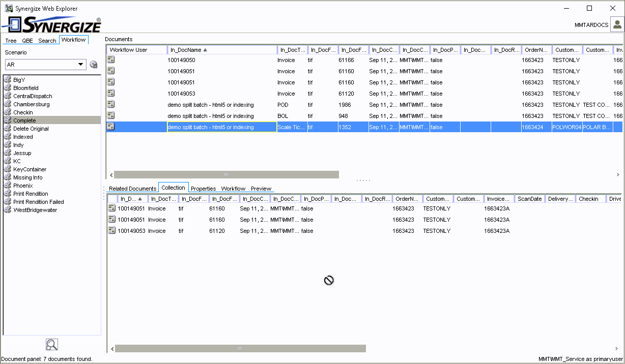This screenshot has width=625, height=364.
Task: Click the Checkin column header
Action: [591, 199]
